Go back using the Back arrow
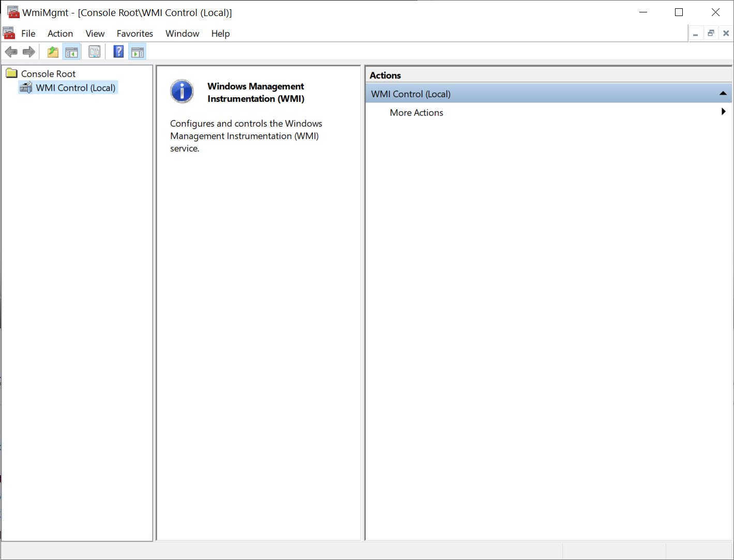The width and height of the screenshot is (734, 560). coord(11,52)
